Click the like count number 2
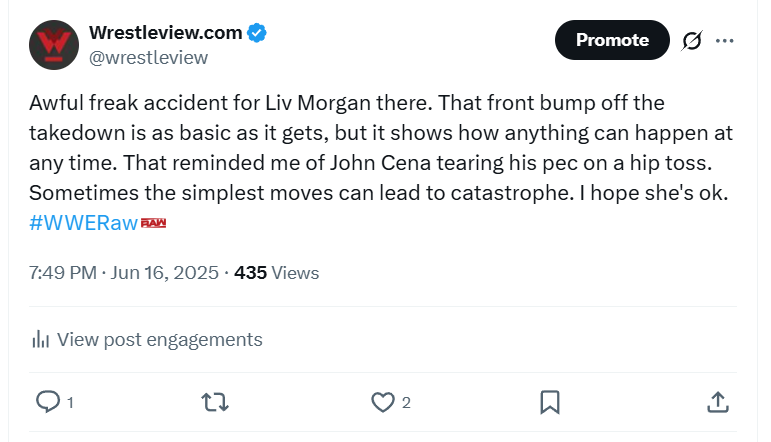This screenshot has height=442, width=771. tap(406, 402)
